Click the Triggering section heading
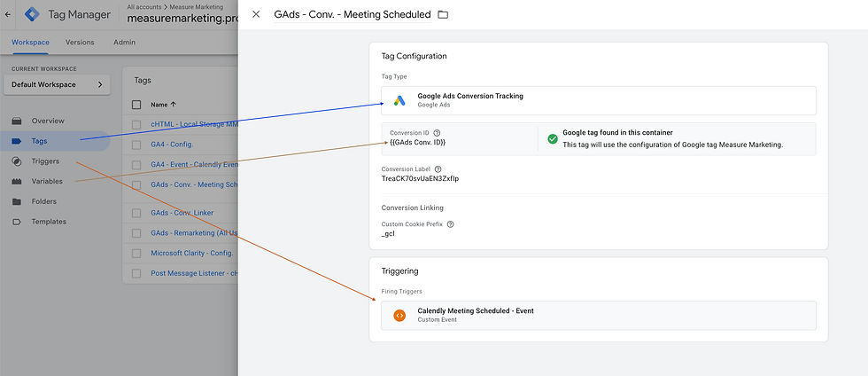The height and width of the screenshot is (376, 868). coord(399,271)
